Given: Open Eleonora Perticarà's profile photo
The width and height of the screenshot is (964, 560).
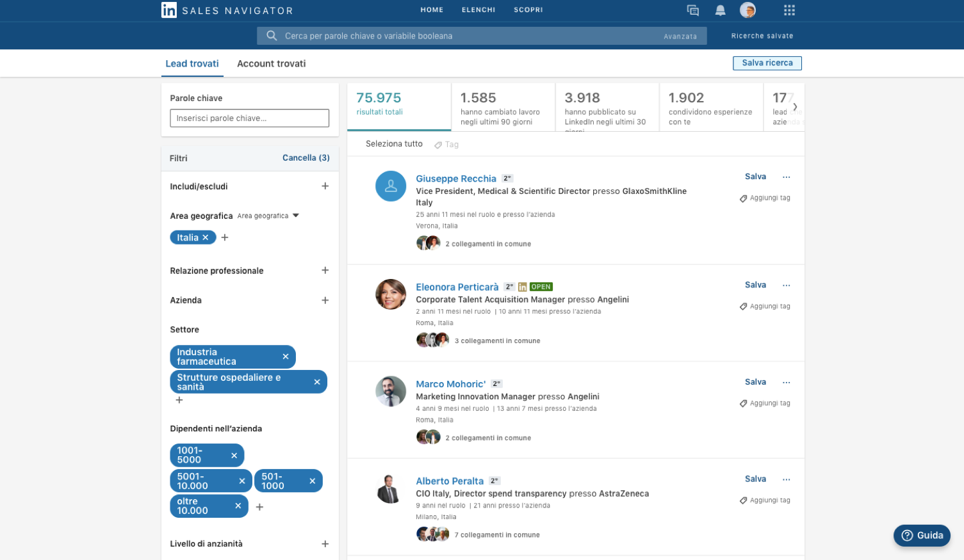Looking at the screenshot, I should [391, 294].
